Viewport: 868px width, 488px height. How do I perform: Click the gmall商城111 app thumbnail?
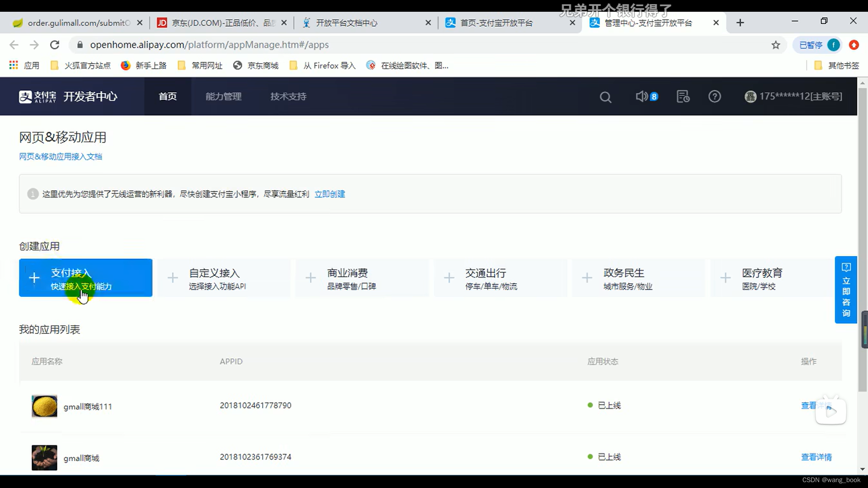tap(44, 406)
